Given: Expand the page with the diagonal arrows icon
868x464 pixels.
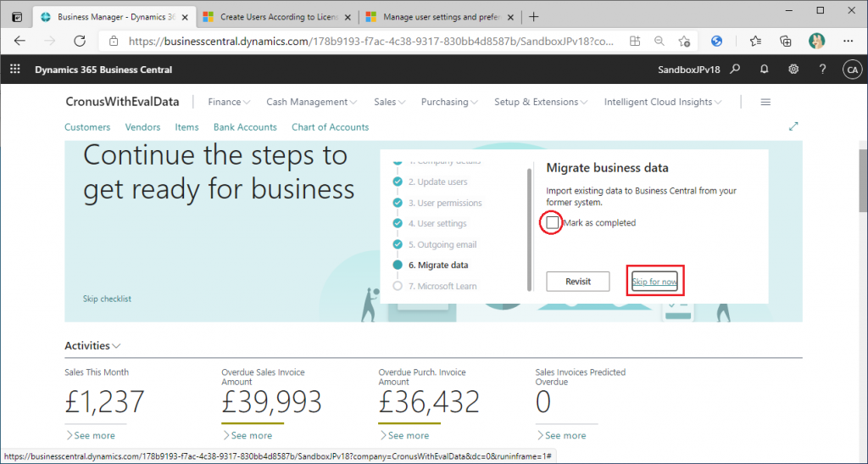Looking at the screenshot, I should [793, 126].
